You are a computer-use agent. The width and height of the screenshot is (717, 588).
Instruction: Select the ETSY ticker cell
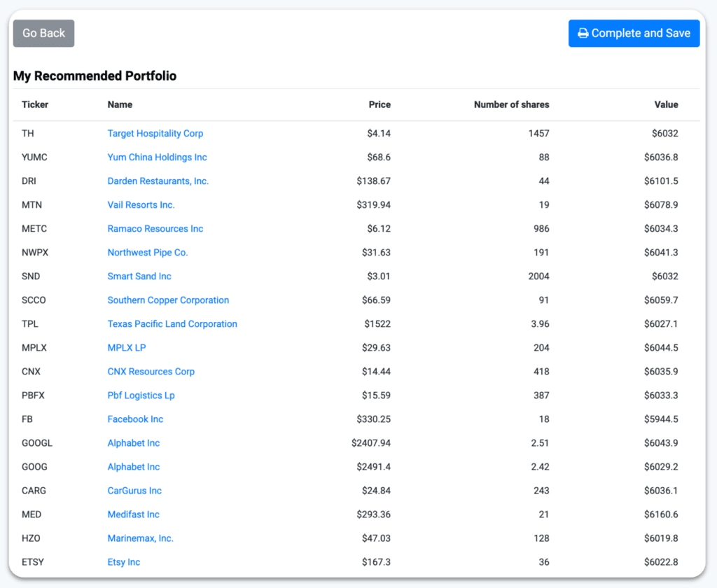point(32,562)
